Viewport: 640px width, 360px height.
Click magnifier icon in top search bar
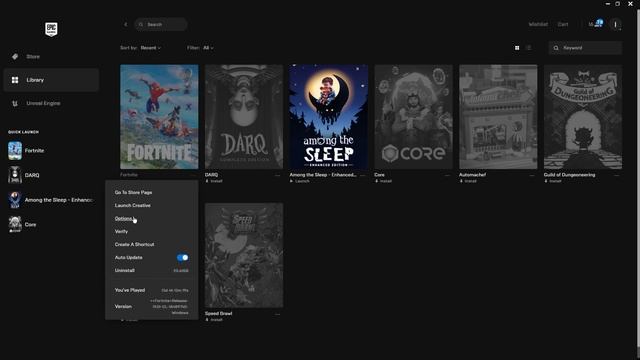[x=141, y=24]
